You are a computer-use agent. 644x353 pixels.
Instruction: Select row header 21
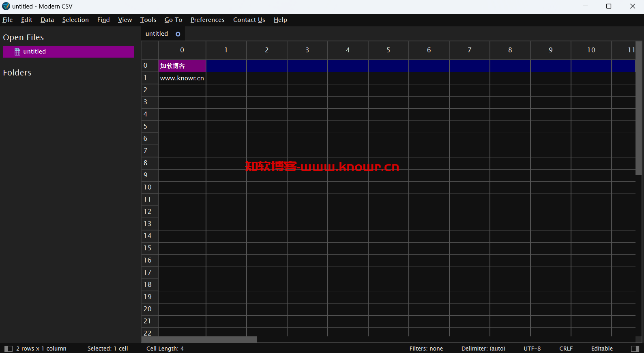(x=150, y=321)
